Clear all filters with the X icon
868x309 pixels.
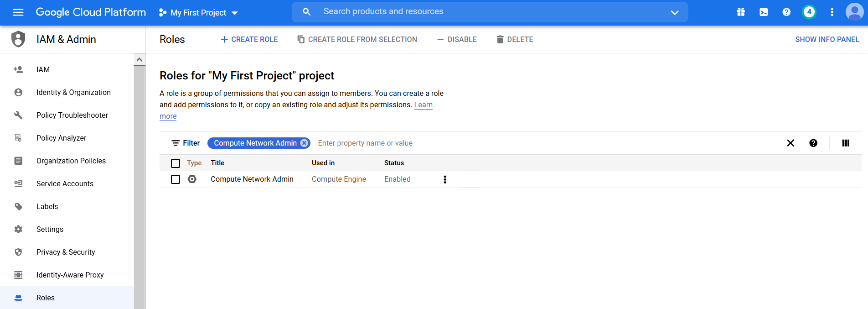[x=790, y=143]
